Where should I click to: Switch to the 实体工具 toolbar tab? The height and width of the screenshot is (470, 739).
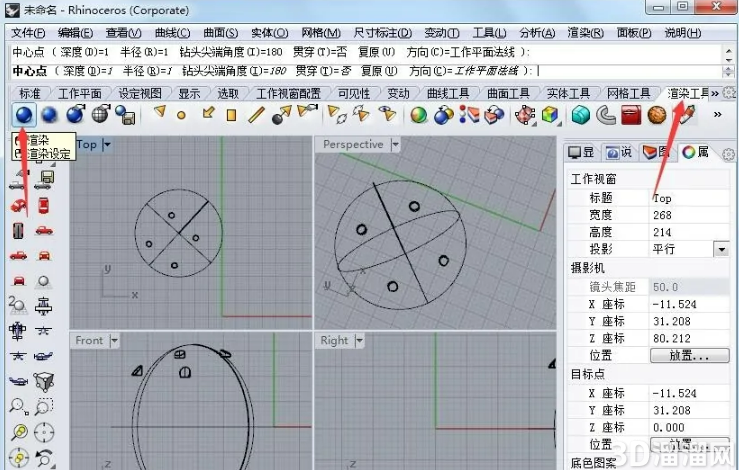[x=568, y=93]
